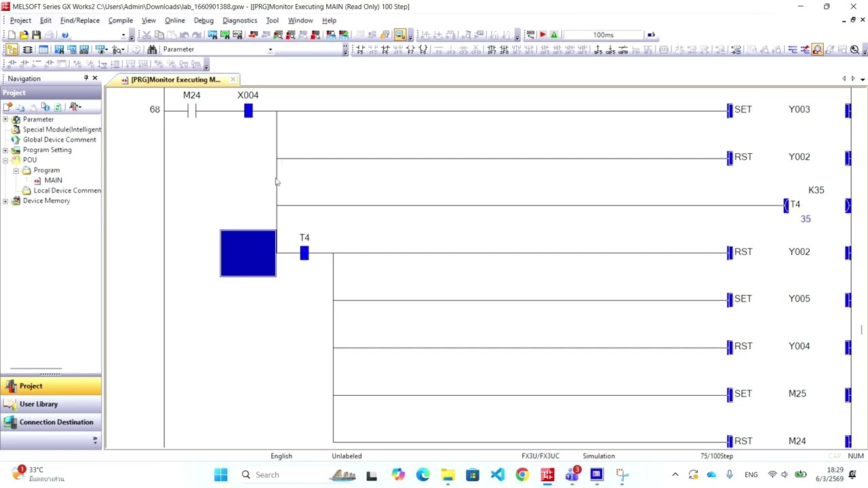Open the blue Help question mark icon
Screen dimensions: 868x488
(65, 35)
